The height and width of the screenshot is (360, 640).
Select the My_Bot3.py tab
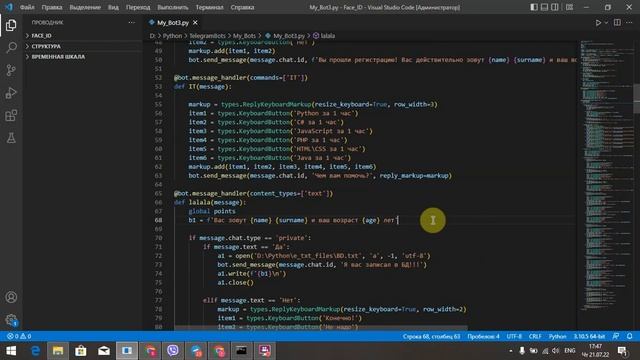click(x=173, y=23)
